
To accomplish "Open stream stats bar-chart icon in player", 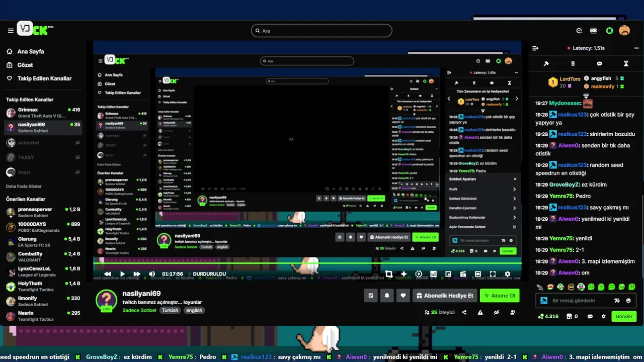I will pos(433,274).
